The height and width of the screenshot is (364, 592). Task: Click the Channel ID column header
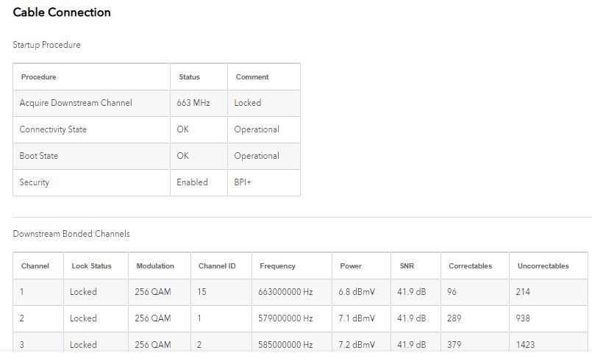point(217,266)
